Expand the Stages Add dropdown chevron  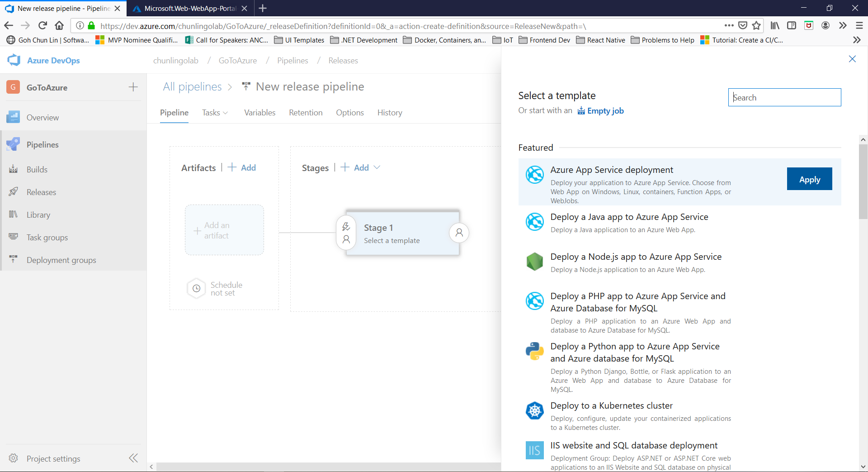(377, 167)
